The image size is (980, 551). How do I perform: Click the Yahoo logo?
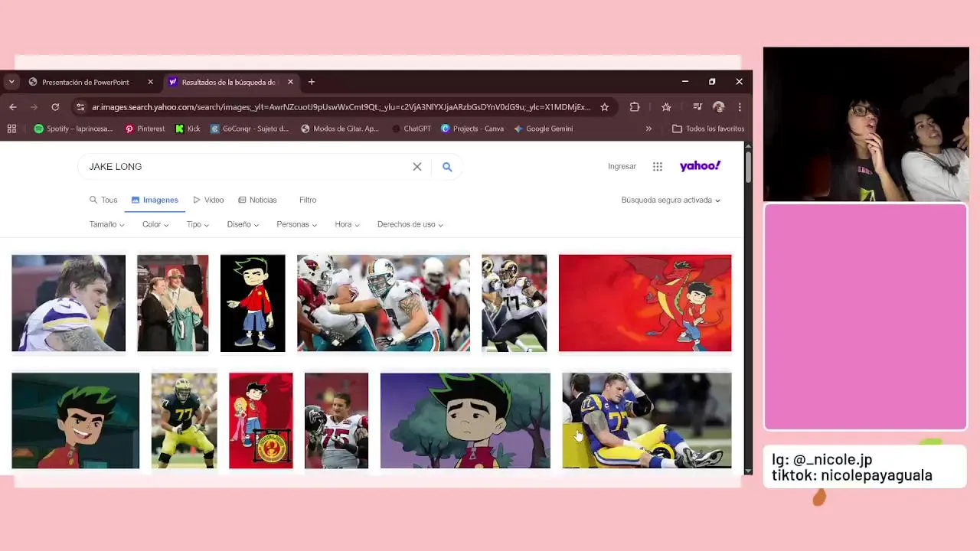coord(700,166)
